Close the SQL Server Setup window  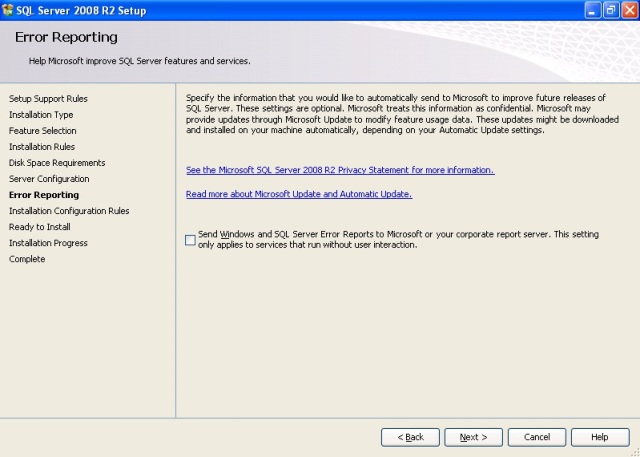tap(630, 10)
